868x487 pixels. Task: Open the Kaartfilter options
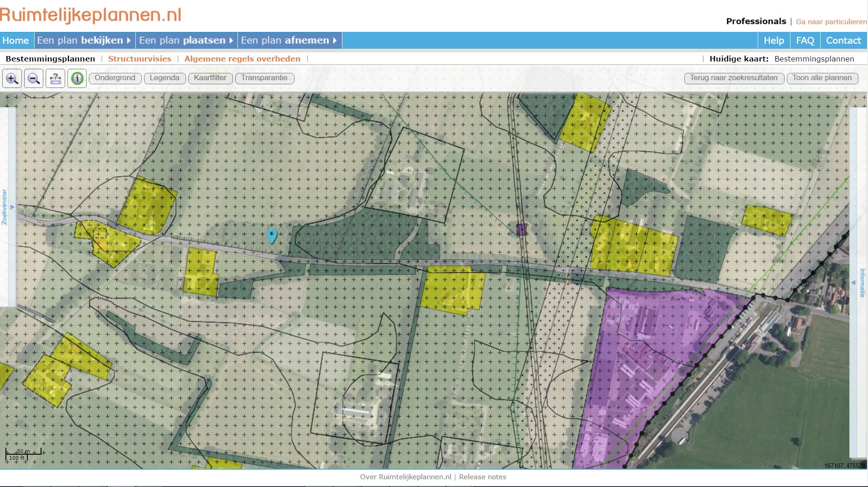[210, 78]
